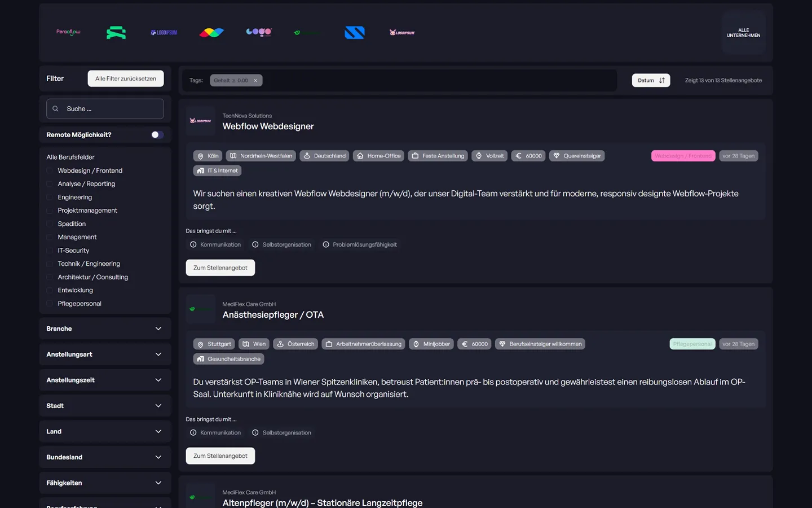The height and width of the screenshot is (508, 812).
Task: Check the Pflegepersonal checkbox
Action: click(50, 303)
